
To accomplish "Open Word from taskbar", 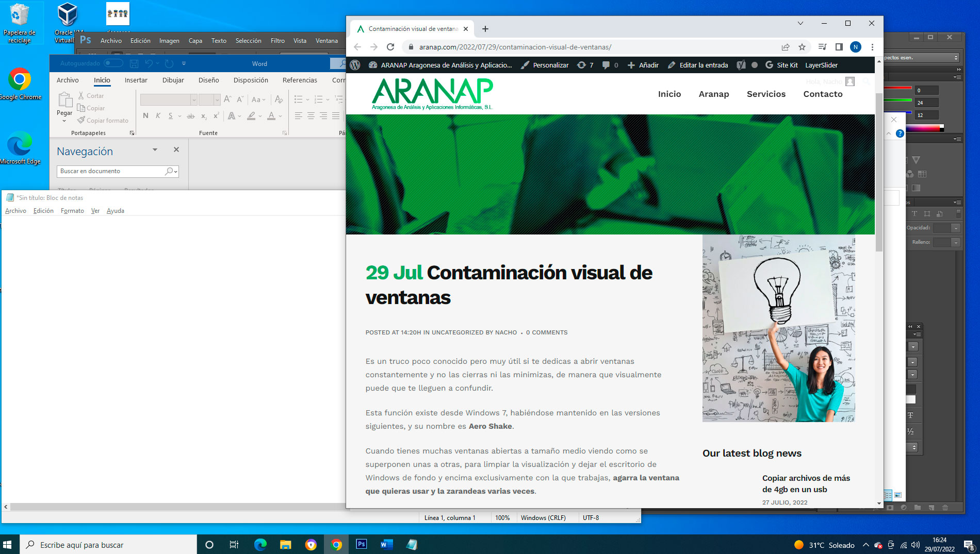I will (386, 544).
